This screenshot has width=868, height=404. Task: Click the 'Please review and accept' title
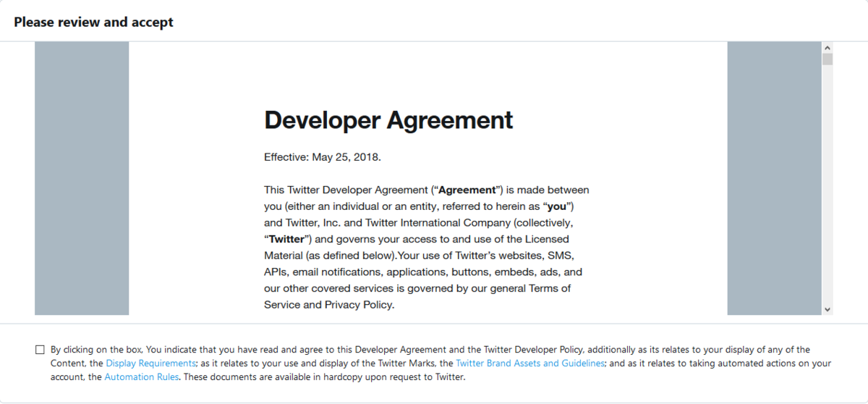(x=93, y=22)
